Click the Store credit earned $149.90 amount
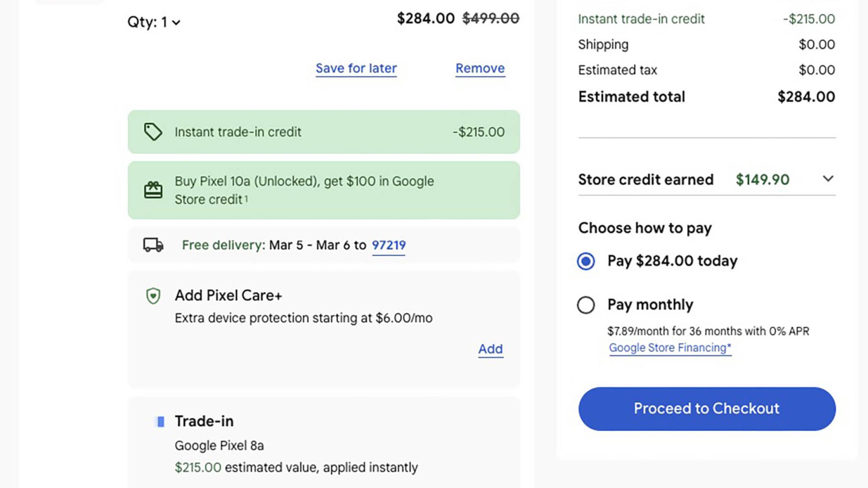The height and width of the screenshot is (488, 868). pyautogui.click(x=762, y=179)
